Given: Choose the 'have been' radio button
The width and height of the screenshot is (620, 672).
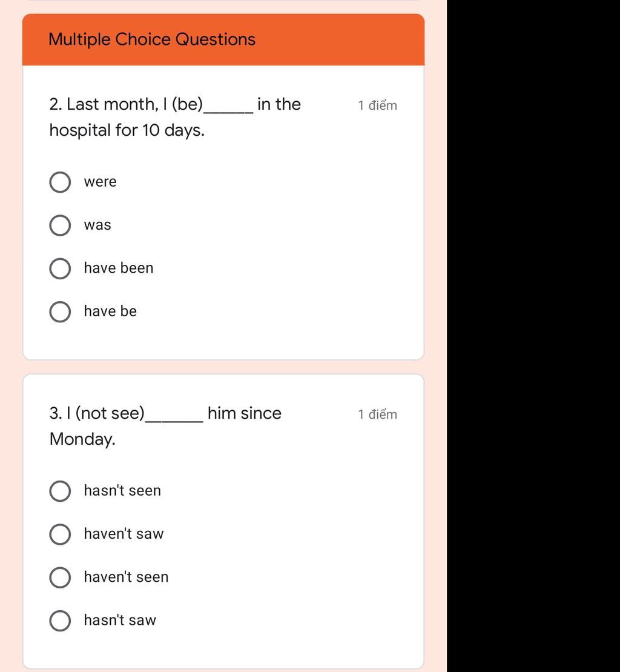Looking at the screenshot, I should (60, 268).
